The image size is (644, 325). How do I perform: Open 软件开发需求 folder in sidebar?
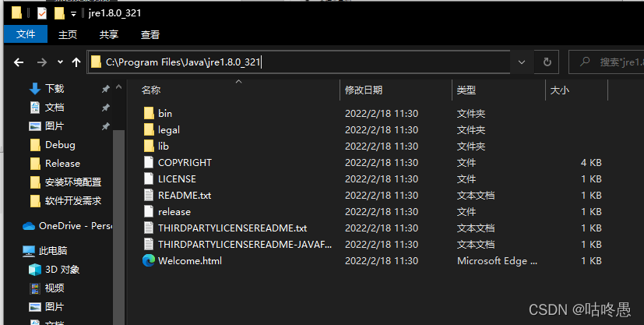coord(73,201)
